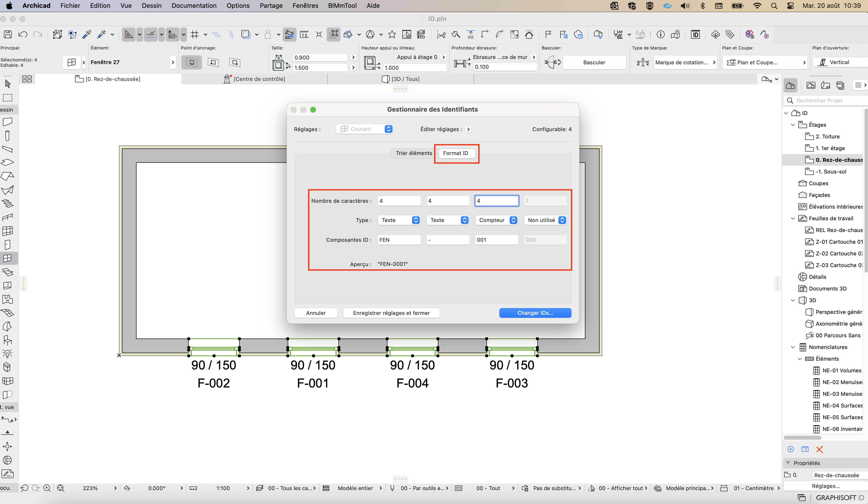Select the Lamp tool in toolbox
The image size is (868, 504).
(8, 354)
